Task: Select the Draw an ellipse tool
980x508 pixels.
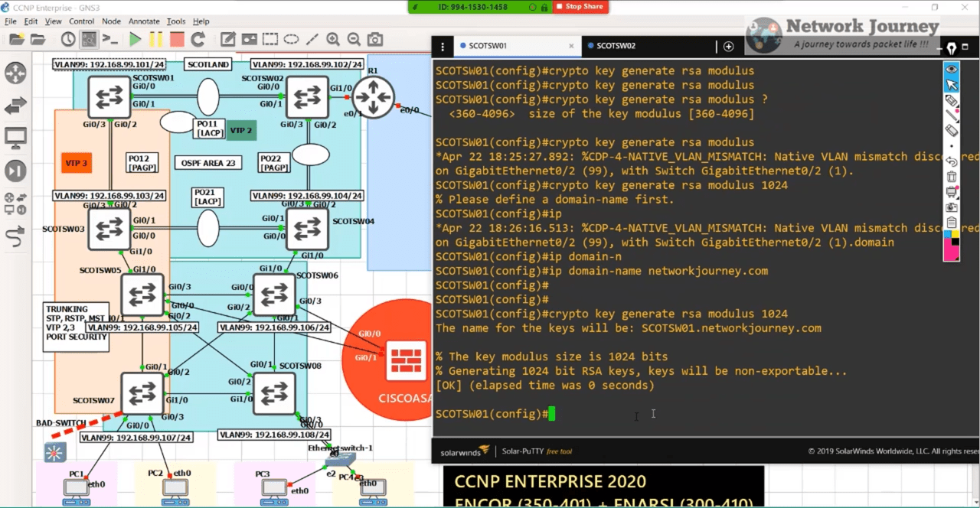Action: [291, 39]
